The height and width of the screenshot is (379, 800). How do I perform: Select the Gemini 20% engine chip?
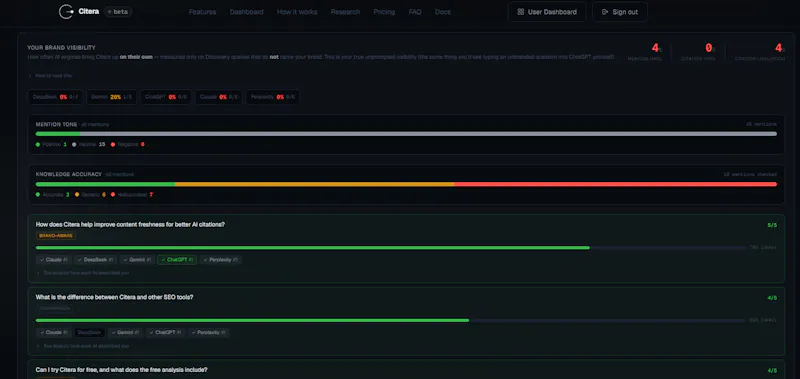coord(111,97)
